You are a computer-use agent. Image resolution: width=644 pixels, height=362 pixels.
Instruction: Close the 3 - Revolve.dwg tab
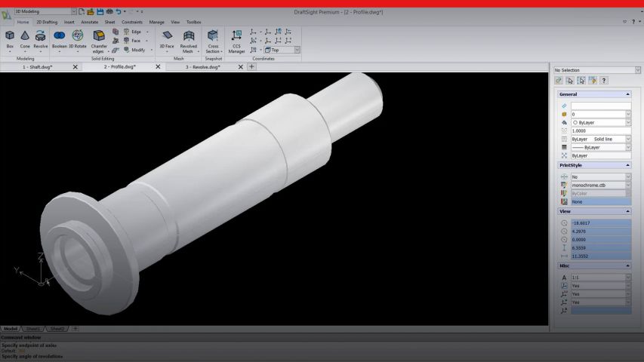pyautogui.click(x=241, y=67)
